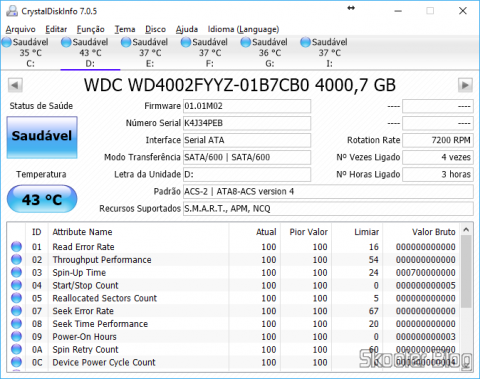
Task: Select the Throughput Performance attribute name
Action: click(x=102, y=259)
